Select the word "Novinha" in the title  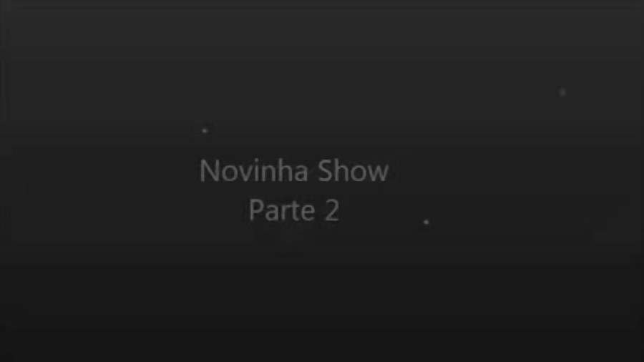[x=253, y=171]
